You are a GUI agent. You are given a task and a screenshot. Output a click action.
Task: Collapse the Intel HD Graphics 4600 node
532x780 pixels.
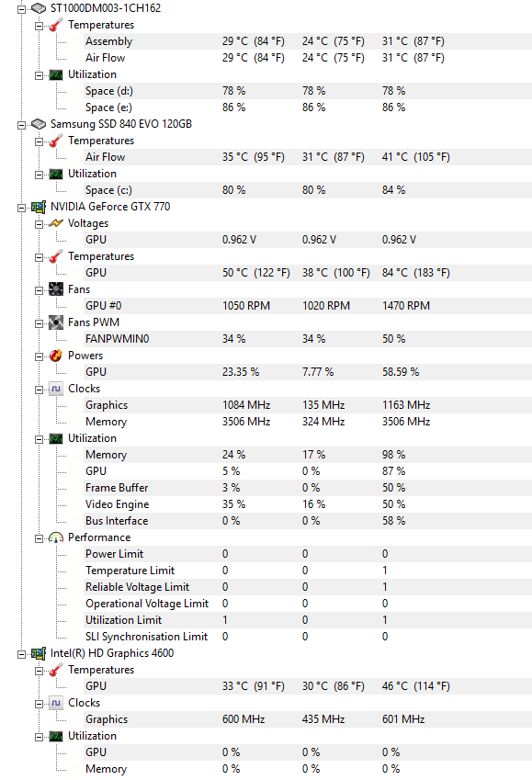(x=21, y=654)
